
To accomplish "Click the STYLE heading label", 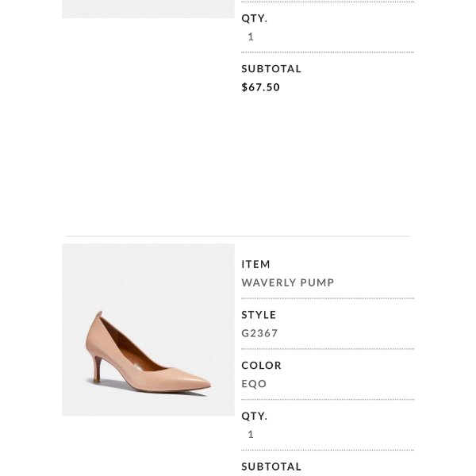I will click(259, 315).
